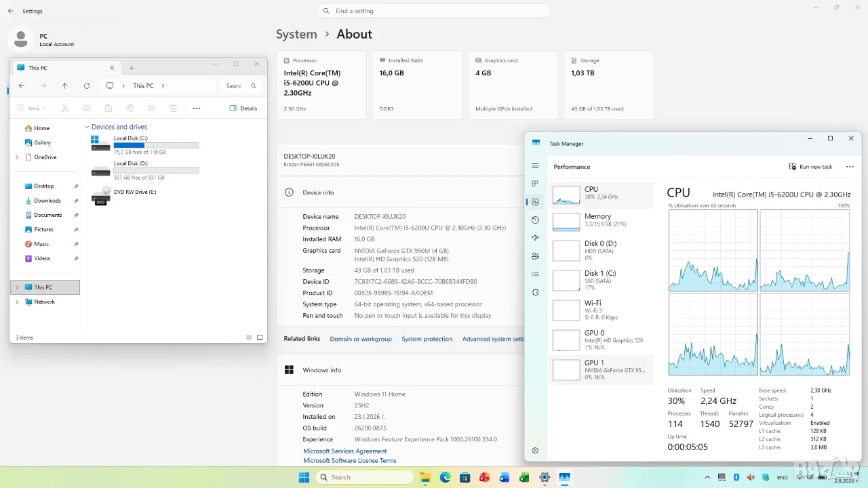Open Task Manager settings gear
Viewport: 868px width, 488px height.
[535, 451]
